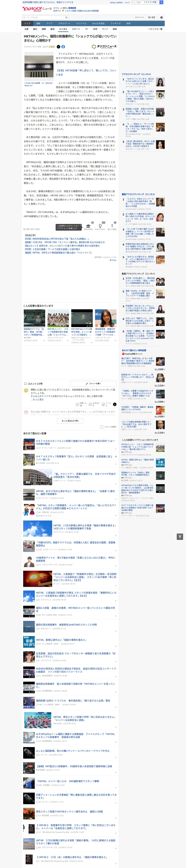Open the article comment count bubble 17
Screen dimensions: 186x868
click(45, 47)
